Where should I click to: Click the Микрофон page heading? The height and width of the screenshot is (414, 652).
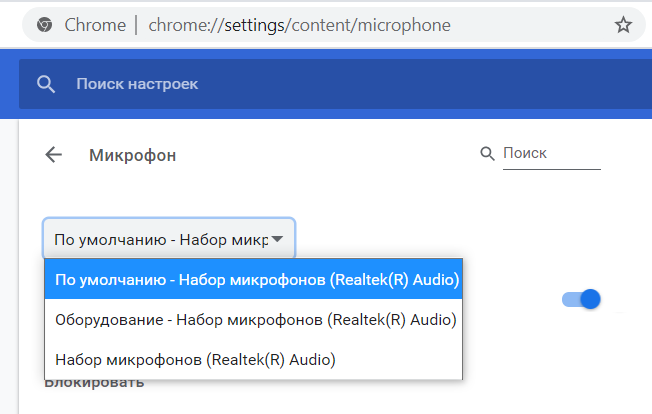(133, 155)
